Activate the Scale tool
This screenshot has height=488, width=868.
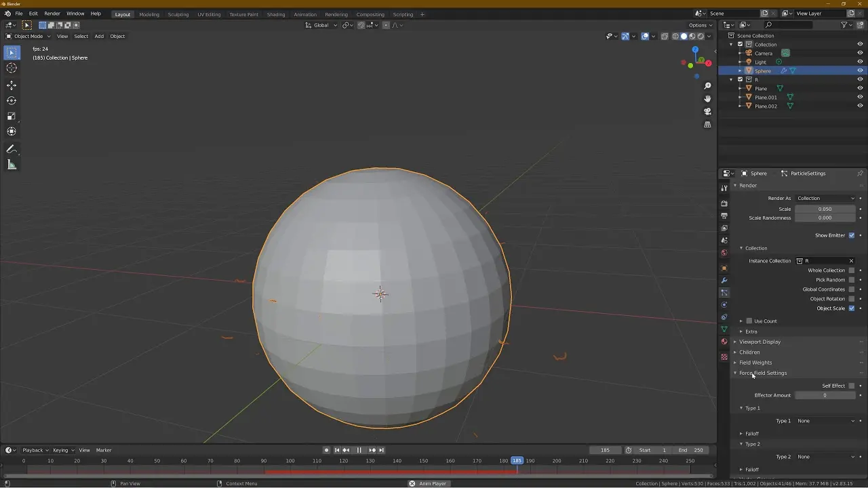click(x=12, y=116)
